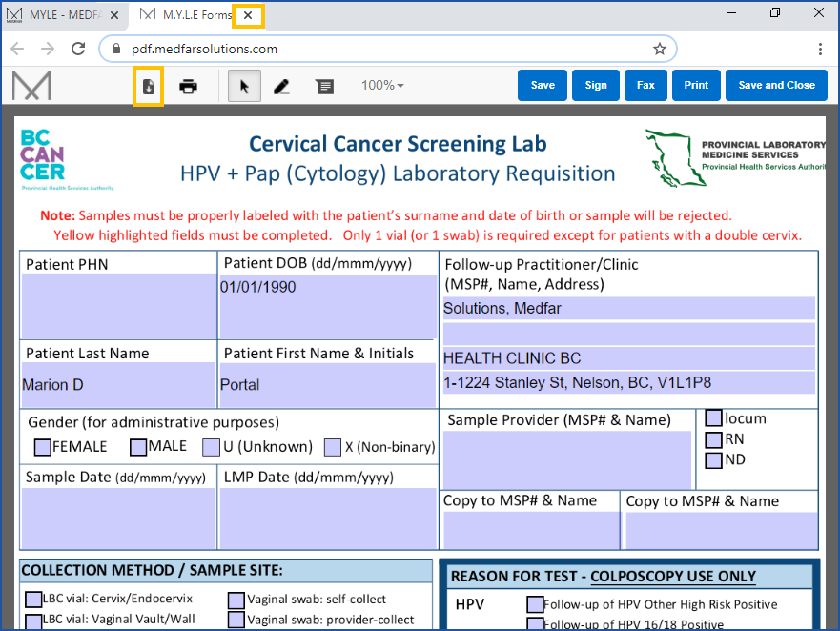Select the pen annotation tool

(x=281, y=86)
